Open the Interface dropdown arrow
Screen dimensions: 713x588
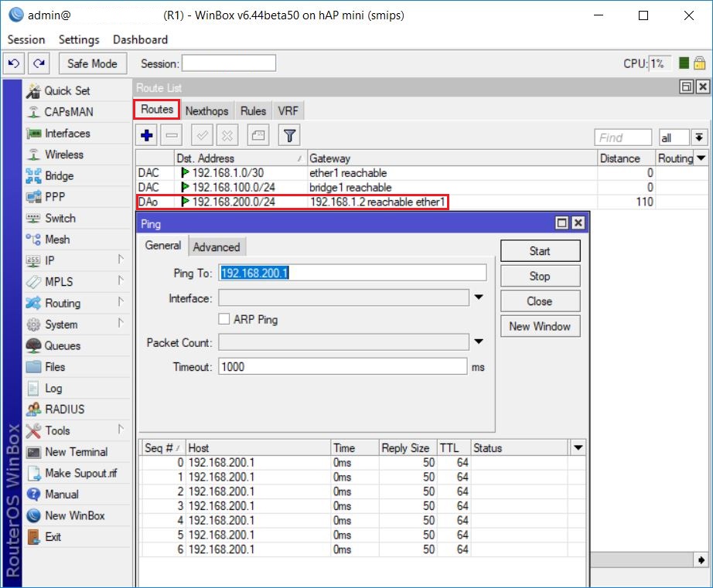tap(479, 297)
